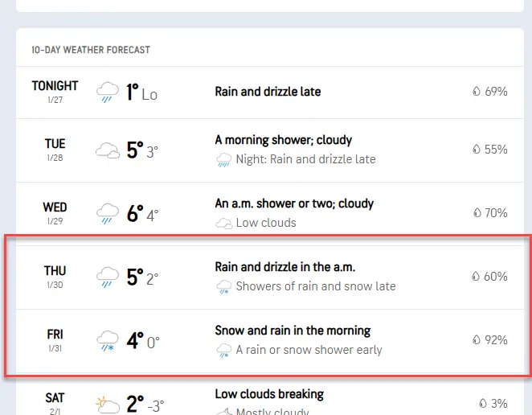Click Tonight's 69% precipitation droplet icon
The image size is (532, 415).
pos(477,92)
